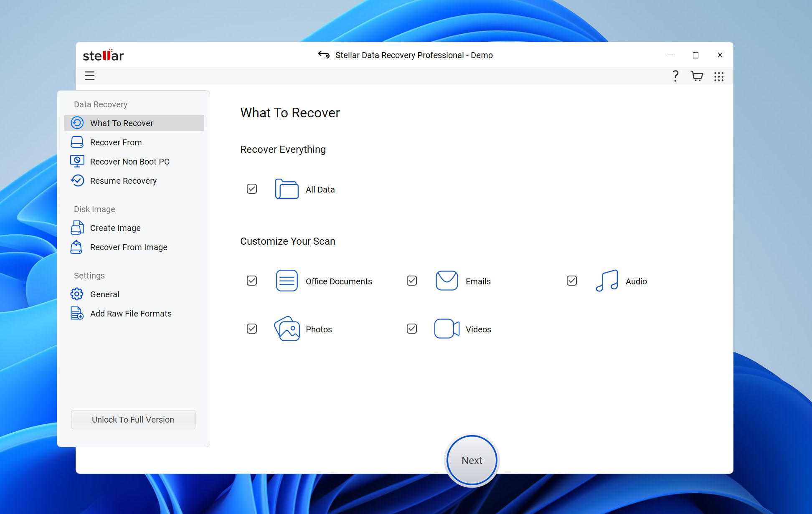Click the Stellar logo

pos(103,55)
